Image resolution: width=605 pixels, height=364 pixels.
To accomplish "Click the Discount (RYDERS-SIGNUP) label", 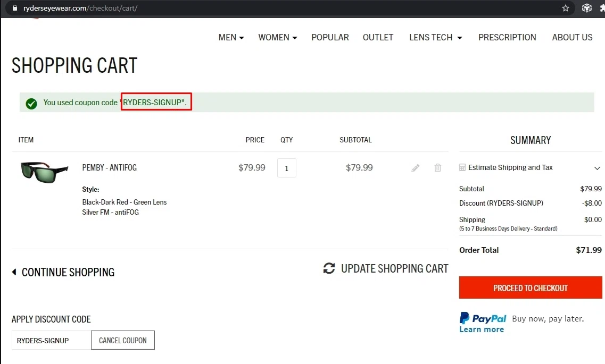I will click(x=501, y=203).
